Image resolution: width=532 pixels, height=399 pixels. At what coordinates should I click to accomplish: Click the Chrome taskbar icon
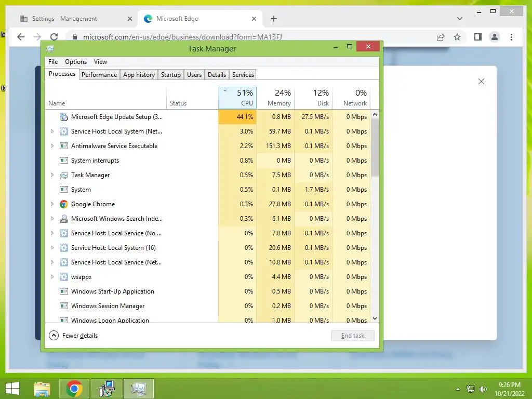[x=74, y=389]
